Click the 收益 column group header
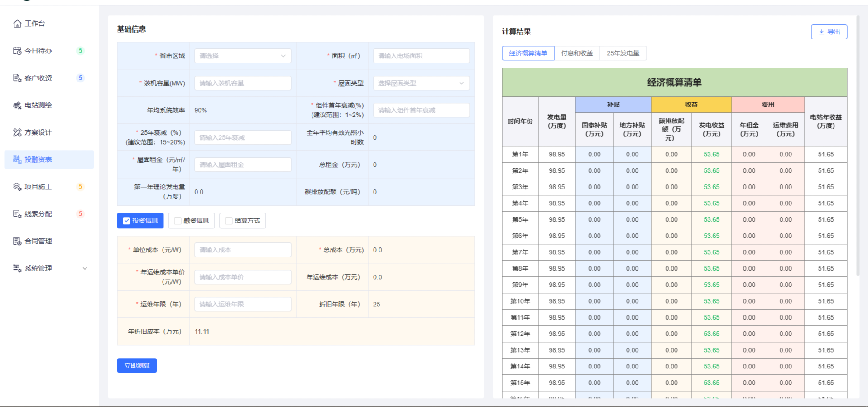868x407 pixels. click(691, 105)
